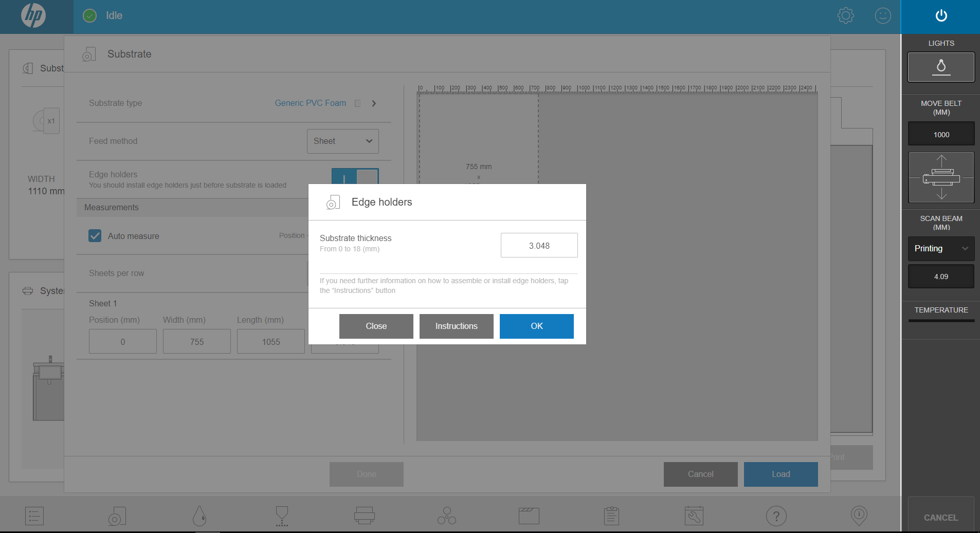The width and height of the screenshot is (980, 533).
Task: Click the smiley face user icon
Action: (x=883, y=15)
